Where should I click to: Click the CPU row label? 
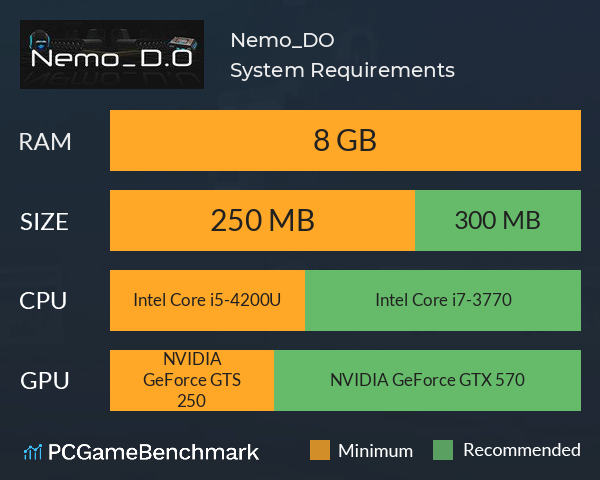pyautogui.click(x=43, y=301)
